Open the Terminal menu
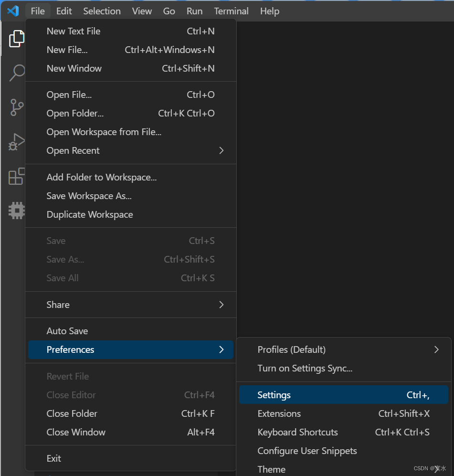 [x=231, y=11]
